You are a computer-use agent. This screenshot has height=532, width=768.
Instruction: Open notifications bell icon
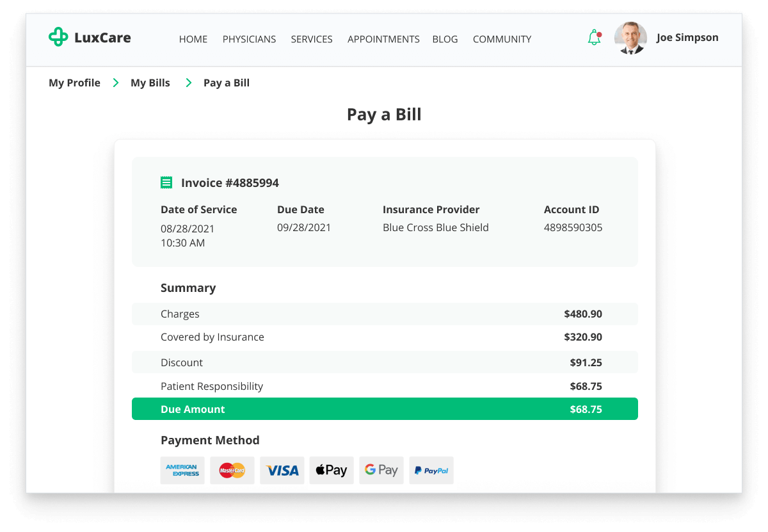coord(595,38)
